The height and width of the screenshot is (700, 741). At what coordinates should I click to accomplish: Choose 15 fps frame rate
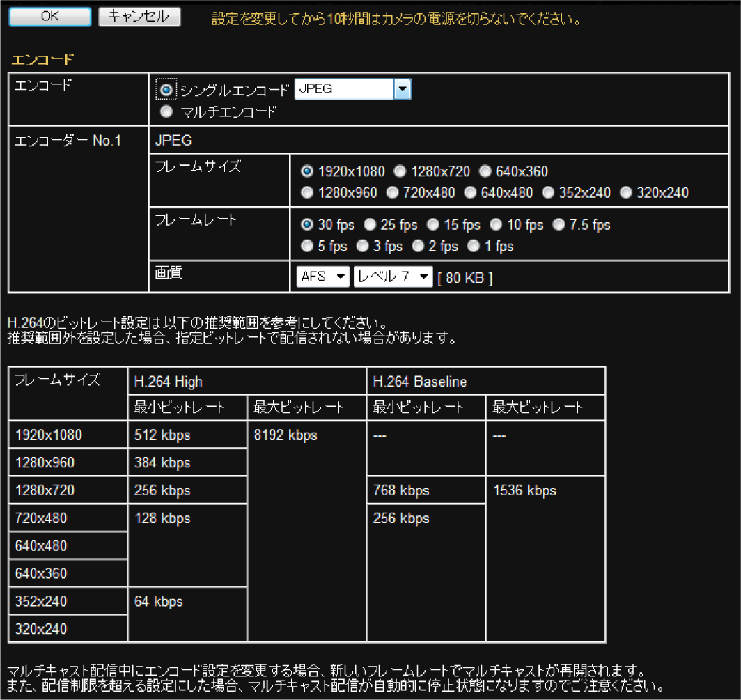pos(432,225)
